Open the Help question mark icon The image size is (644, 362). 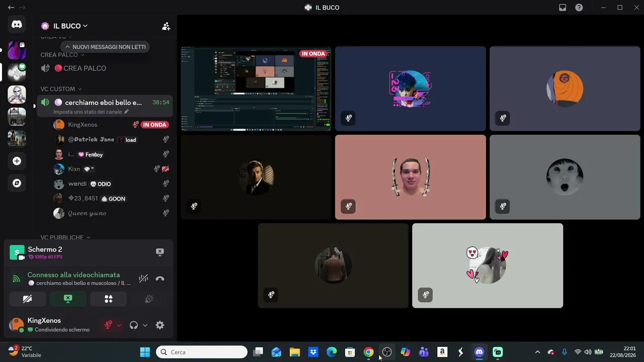[x=579, y=8]
